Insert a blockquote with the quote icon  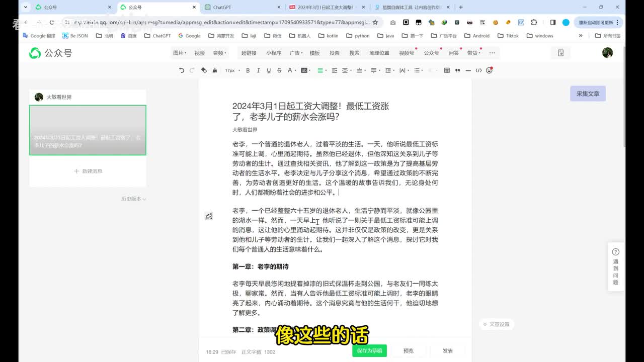tap(457, 70)
